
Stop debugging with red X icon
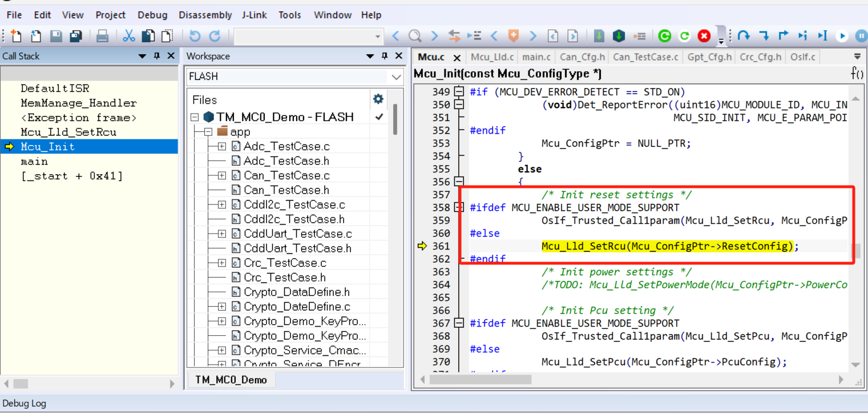(704, 36)
